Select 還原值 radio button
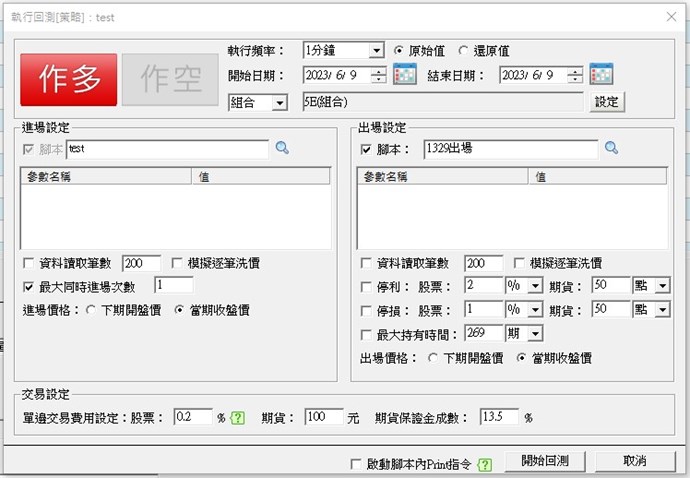This screenshot has width=690, height=478. [463, 50]
